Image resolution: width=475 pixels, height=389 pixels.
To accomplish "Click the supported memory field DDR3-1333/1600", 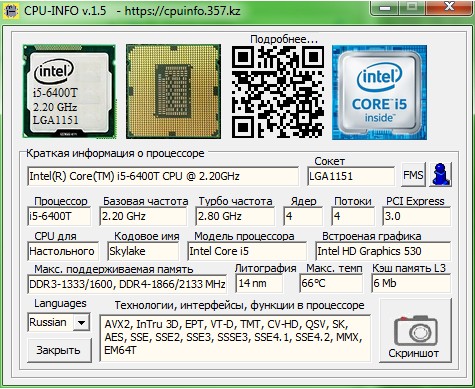I will (x=127, y=284).
